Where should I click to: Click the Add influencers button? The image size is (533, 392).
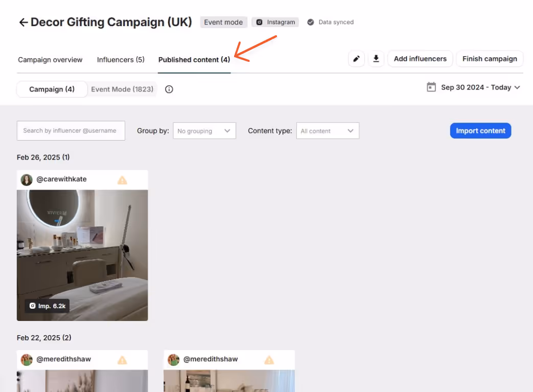[x=420, y=59]
